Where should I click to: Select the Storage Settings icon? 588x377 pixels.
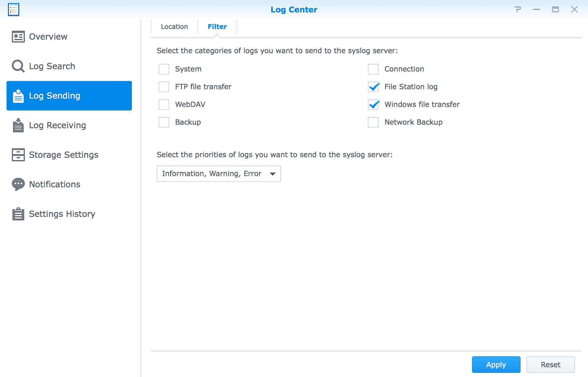tap(18, 155)
